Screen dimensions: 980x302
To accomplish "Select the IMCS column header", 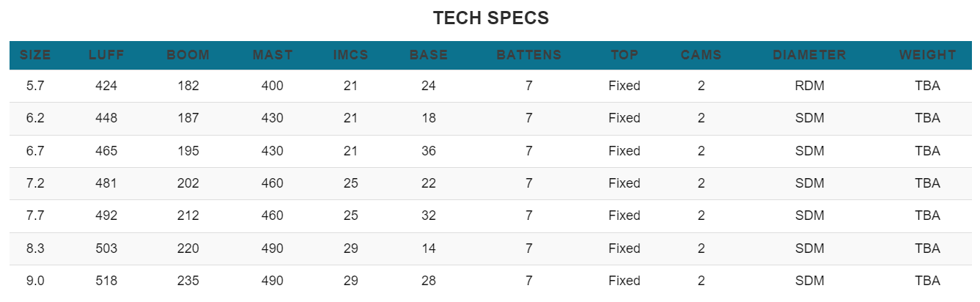I will [350, 55].
